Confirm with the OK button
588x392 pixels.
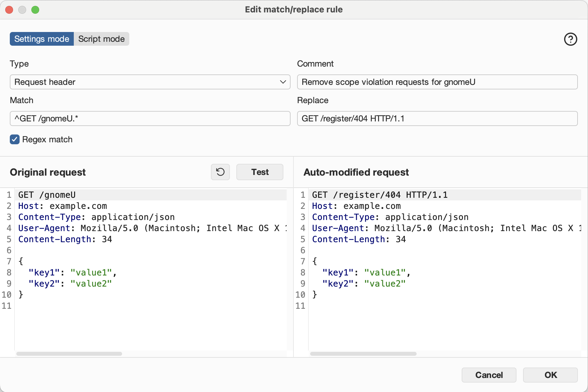click(550, 375)
